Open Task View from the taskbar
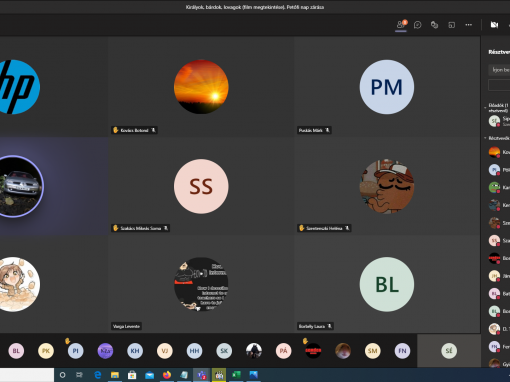510x382 pixels. coord(79,375)
